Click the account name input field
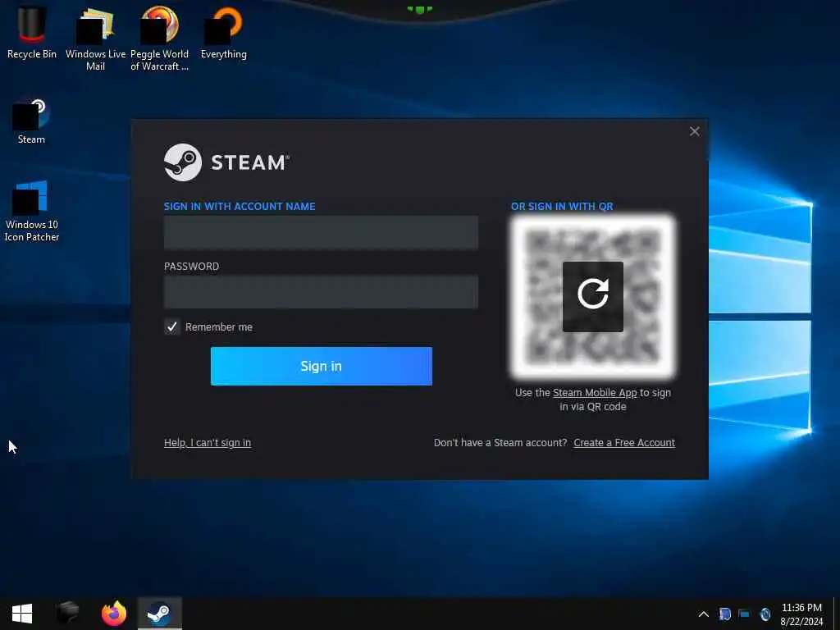The height and width of the screenshot is (630, 840). tap(321, 232)
